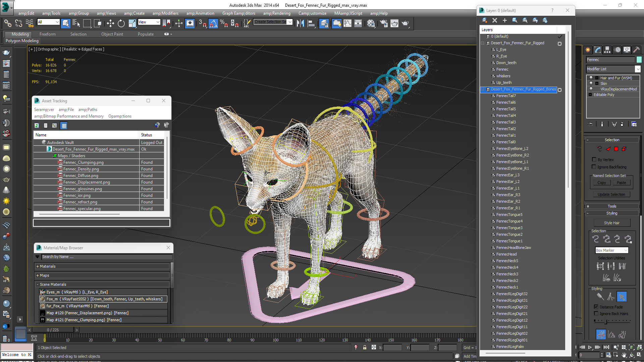Toggle the Hair and Fur modifier lightbulb
Image resolution: width=644 pixels, height=362 pixels.
pos(591,78)
